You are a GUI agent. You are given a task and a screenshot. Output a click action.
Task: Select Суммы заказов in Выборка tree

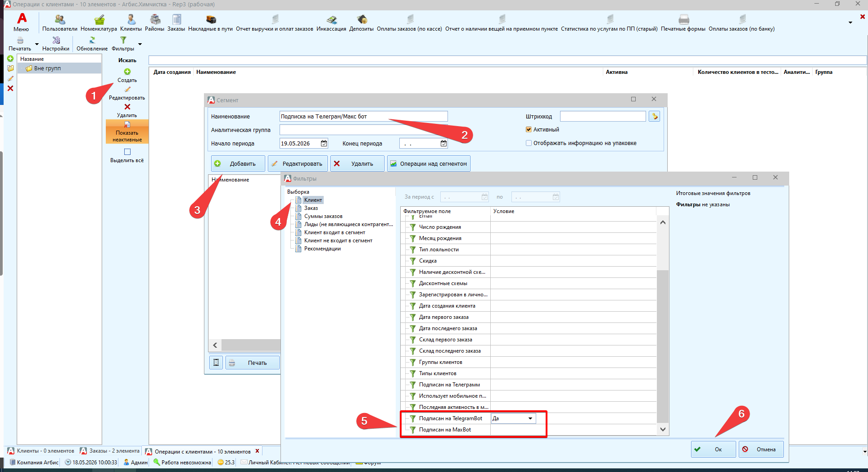tap(323, 216)
